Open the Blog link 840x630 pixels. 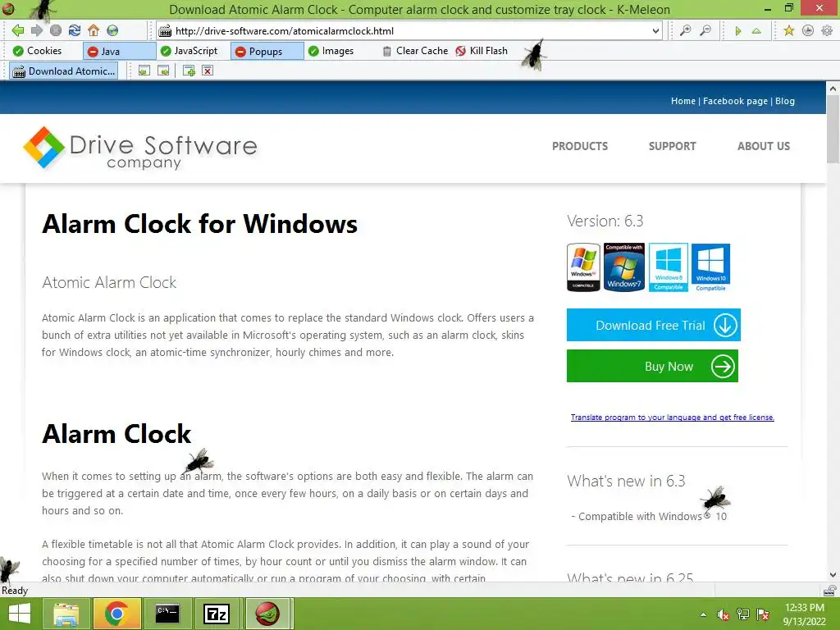coord(785,101)
